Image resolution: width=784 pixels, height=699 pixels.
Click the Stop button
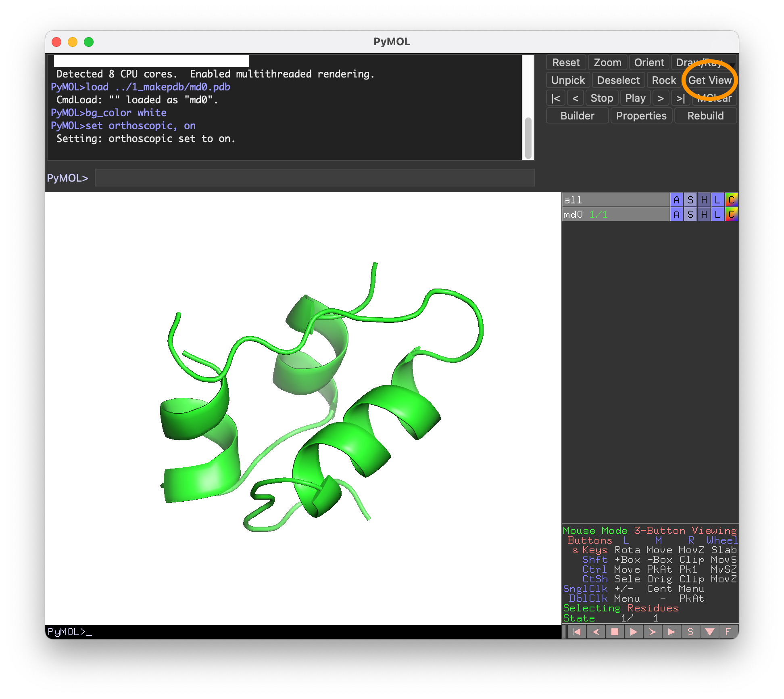[x=602, y=98]
